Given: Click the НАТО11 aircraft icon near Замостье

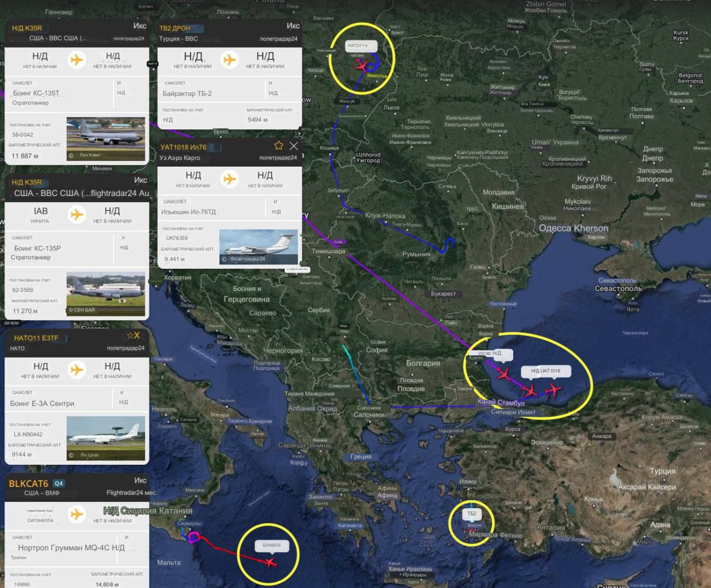Looking at the screenshot, I should tap(361, 67).
